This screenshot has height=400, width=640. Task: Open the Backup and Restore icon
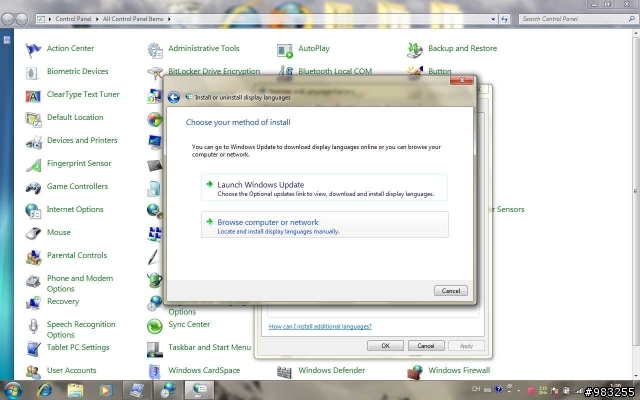point(415,50)
